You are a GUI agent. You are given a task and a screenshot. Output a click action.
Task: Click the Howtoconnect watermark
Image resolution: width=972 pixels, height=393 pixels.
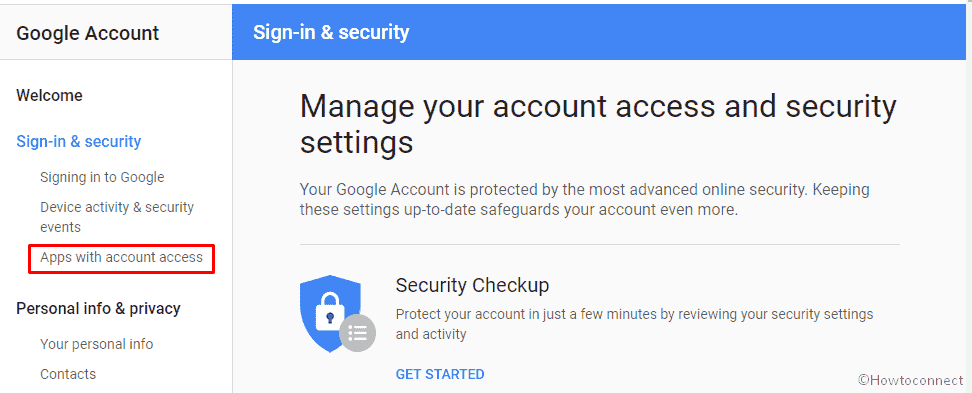click(911, 379)
